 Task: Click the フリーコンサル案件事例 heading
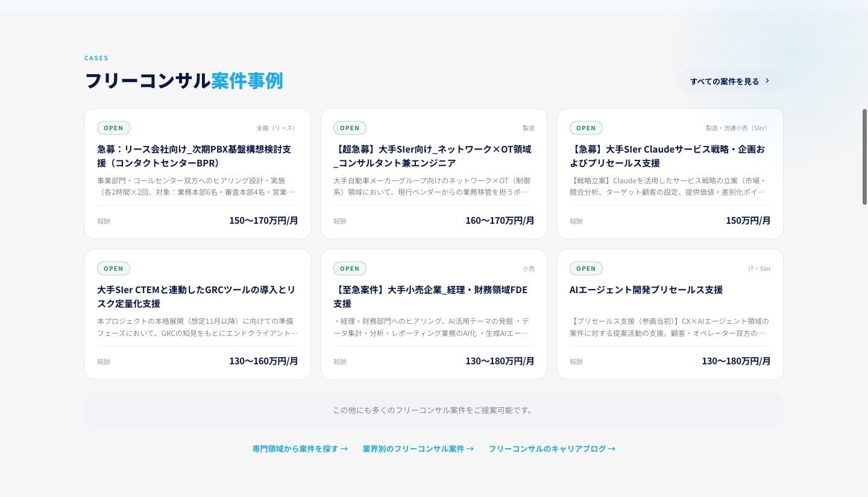coord(184,81)
